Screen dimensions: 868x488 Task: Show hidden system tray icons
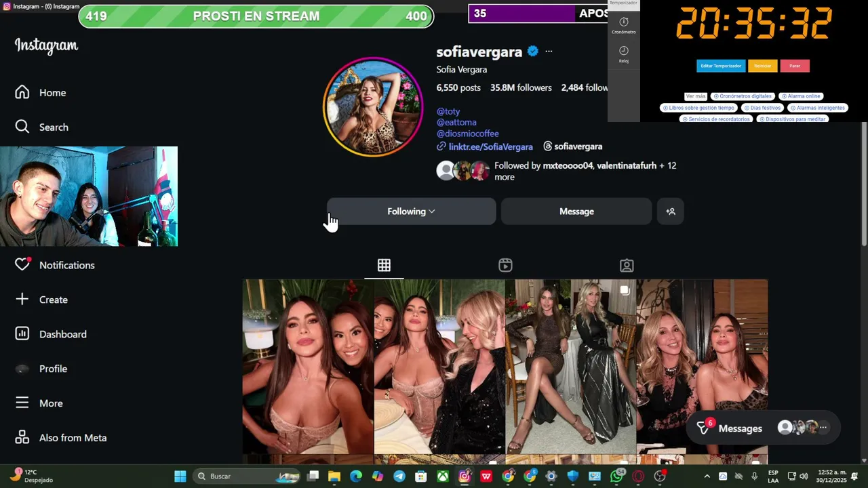click(707, 476)
